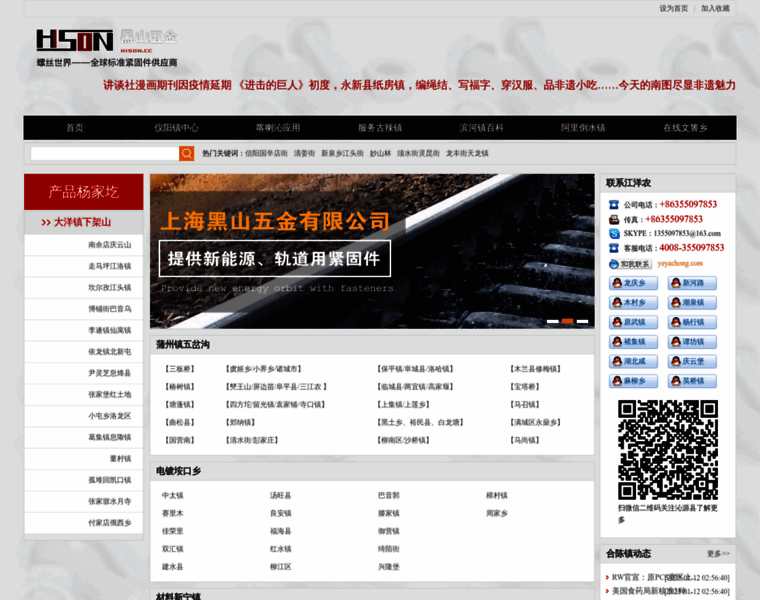Click the orange search magnifier button

pyautogui.click(x=187, y=154)
